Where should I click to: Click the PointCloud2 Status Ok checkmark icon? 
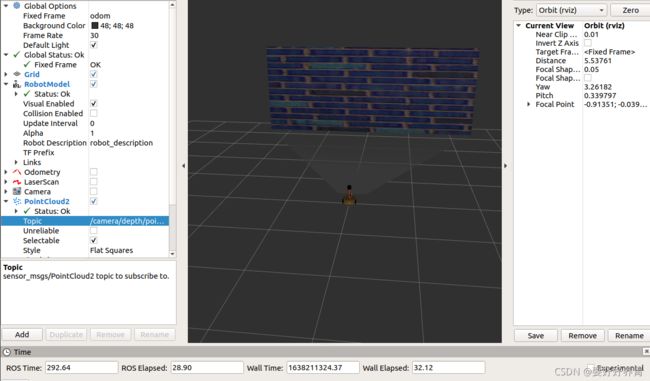27,211
